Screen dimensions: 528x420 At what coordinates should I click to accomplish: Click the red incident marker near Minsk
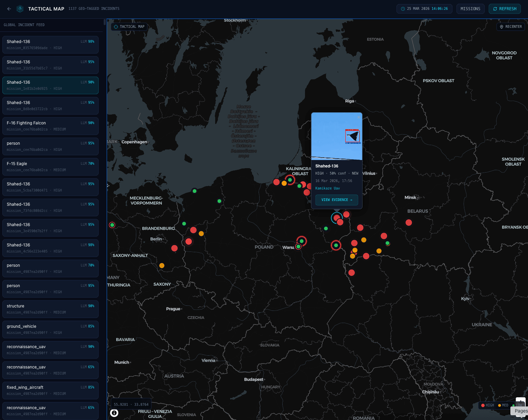[x=409, y=223]
